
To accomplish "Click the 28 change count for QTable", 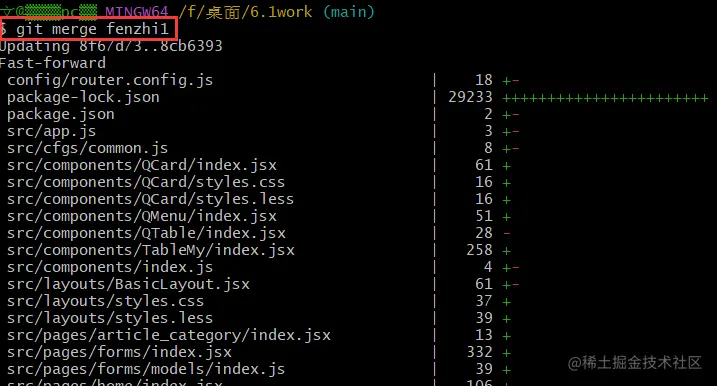I will pos(484,233).
